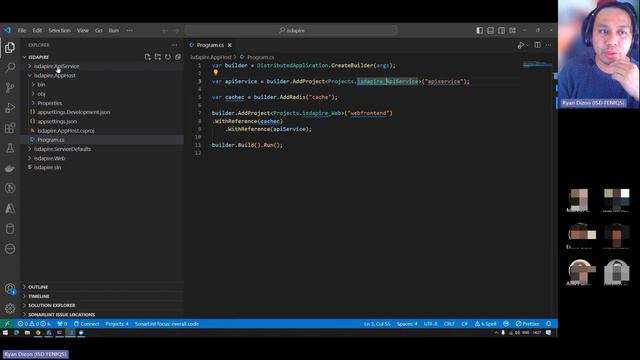Open Explorer views and more actions menu

174,45
